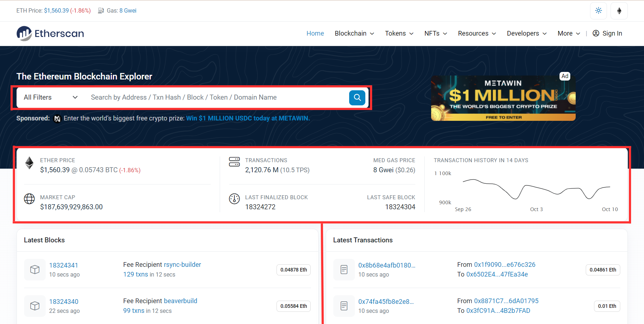Open the All Filters dropdown
644x324 pixels.
click(x=50, y=97)
